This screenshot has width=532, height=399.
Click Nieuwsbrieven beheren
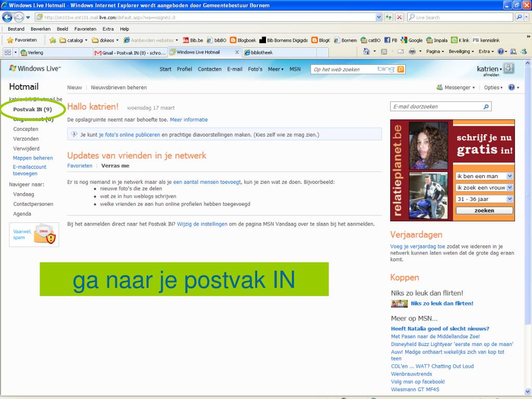click(119, 87)
